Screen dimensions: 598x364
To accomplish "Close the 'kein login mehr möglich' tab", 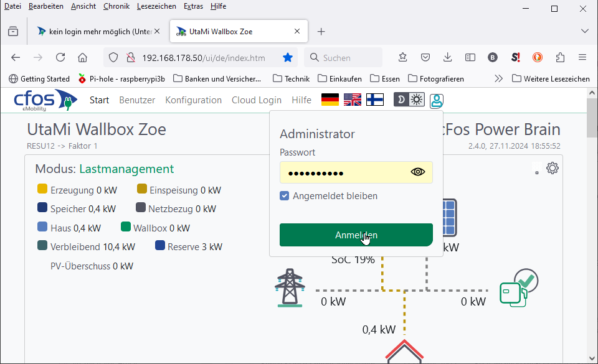I will click(157, 31).
